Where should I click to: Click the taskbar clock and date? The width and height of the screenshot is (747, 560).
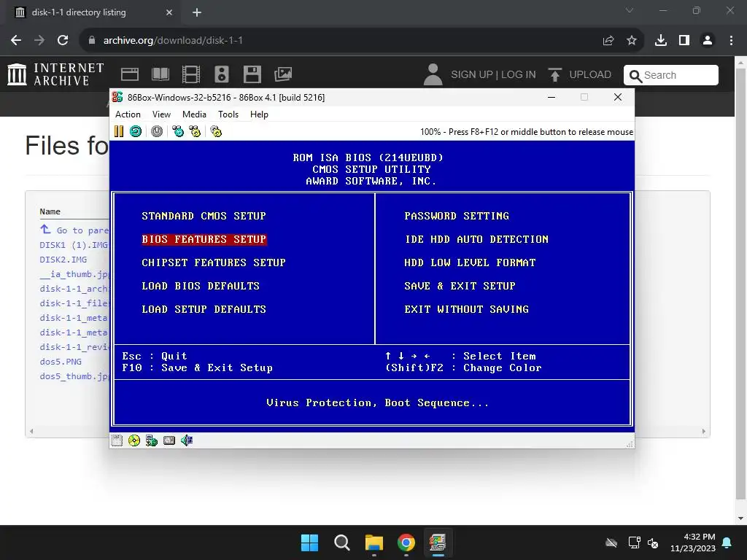point(693,542)
